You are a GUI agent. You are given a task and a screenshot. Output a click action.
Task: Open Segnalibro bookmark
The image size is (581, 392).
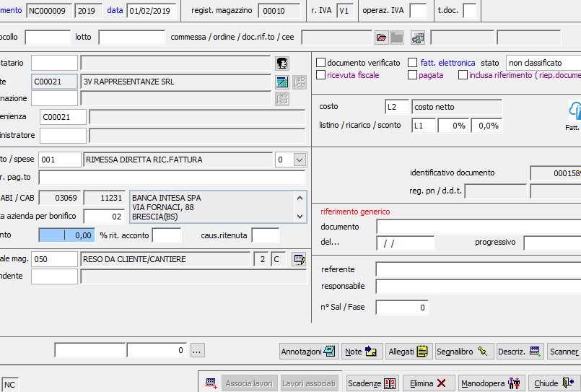point(464,352)
